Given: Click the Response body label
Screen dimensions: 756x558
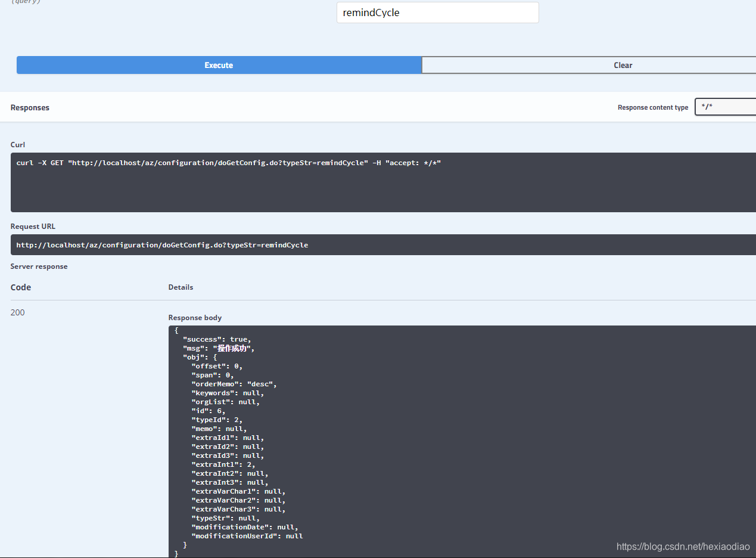Looking at the screenshot, I should pyautogui.click(x=195, y=318).
